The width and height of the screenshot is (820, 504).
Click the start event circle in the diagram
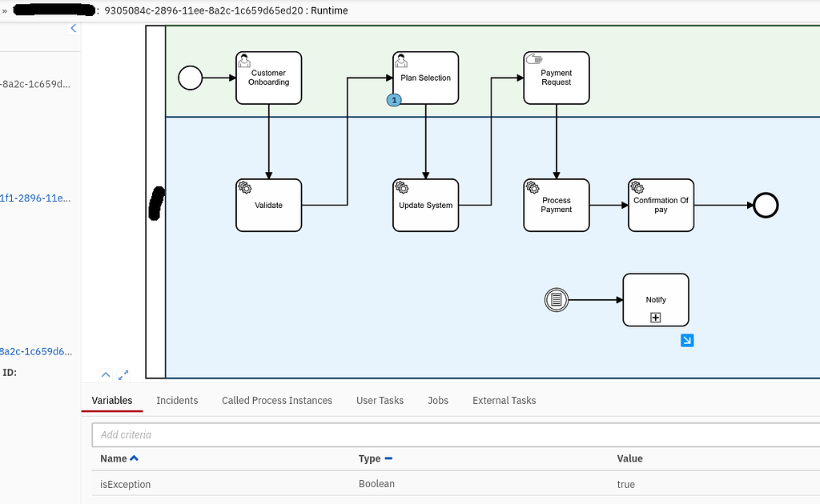click(190, 78)
